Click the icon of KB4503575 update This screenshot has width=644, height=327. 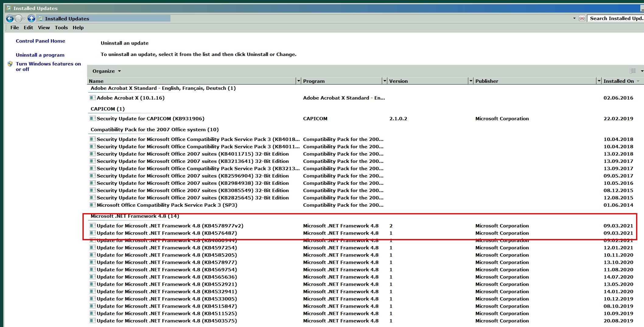click(93, 321)
